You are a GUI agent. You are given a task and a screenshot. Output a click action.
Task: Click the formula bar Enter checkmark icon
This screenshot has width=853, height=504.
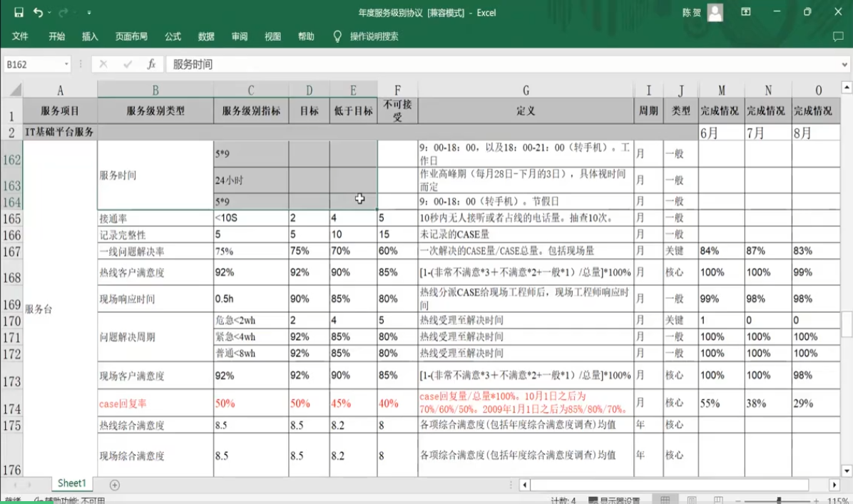tap(127, 64)
